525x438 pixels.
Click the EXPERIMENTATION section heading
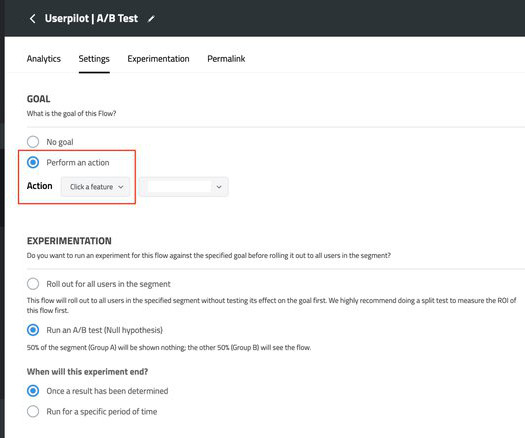[69, 241]
